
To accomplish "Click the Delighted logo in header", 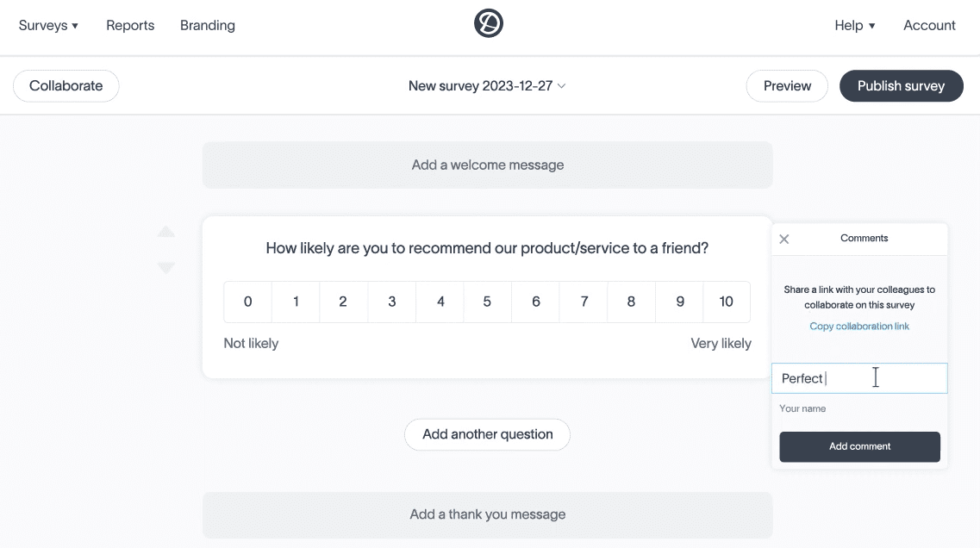I will tap(489, 24).
